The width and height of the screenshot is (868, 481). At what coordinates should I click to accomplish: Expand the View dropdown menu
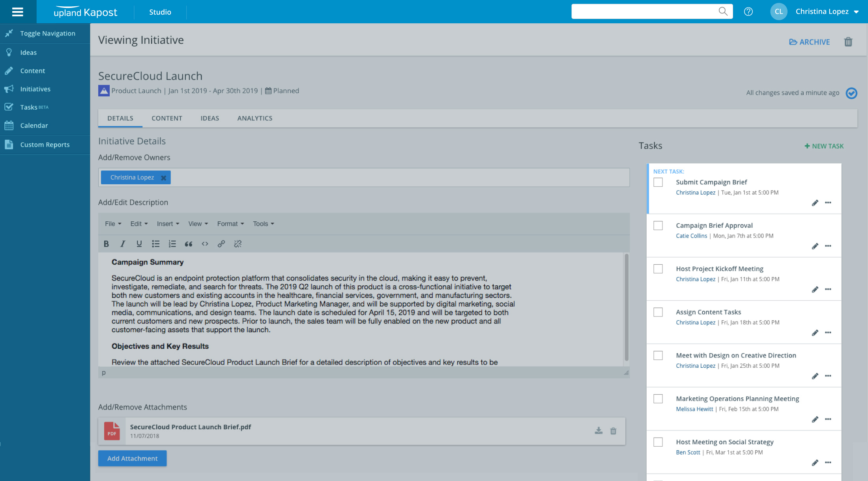click(x=198, y=224)
